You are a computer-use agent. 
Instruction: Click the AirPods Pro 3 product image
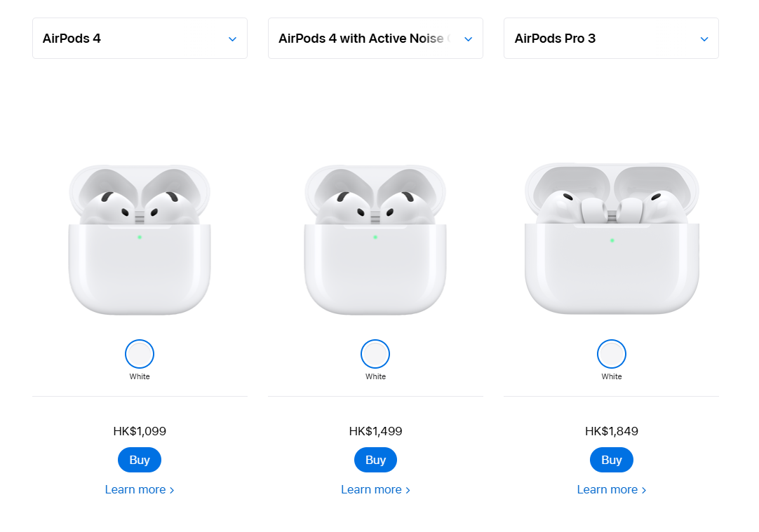[x=612, y=238]
